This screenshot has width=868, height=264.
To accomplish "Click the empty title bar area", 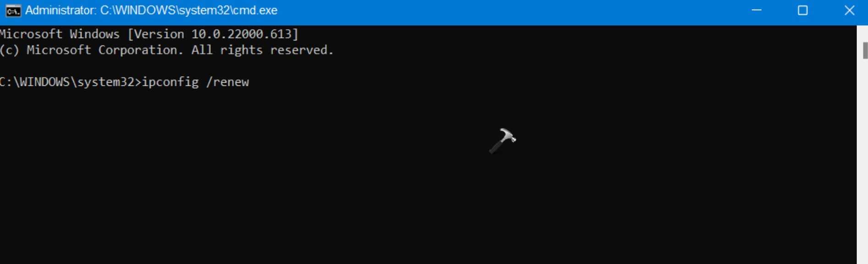I will click(504, 11).
